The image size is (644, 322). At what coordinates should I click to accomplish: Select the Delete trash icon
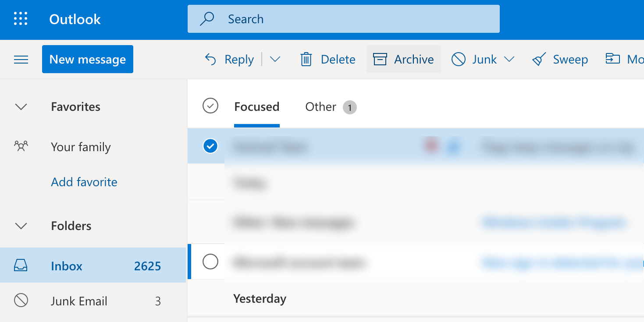click(307, 59)
